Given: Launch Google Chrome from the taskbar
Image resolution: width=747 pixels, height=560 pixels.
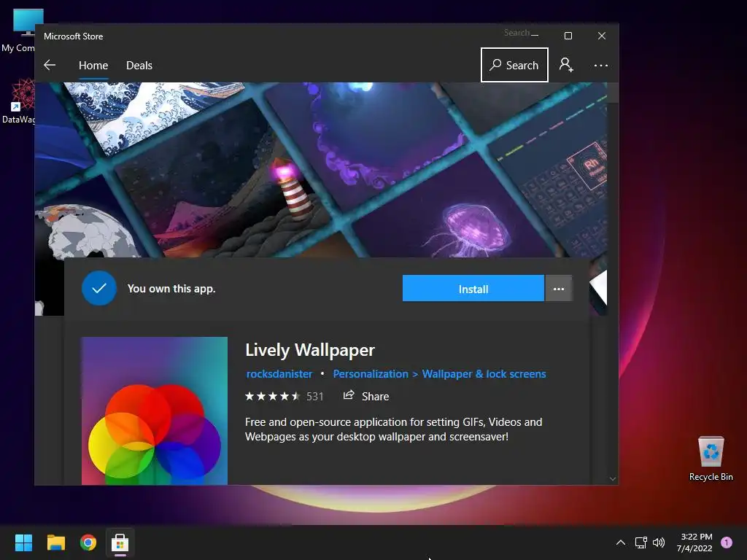Looking at the screenshot, I should click(x=88, y=542).
